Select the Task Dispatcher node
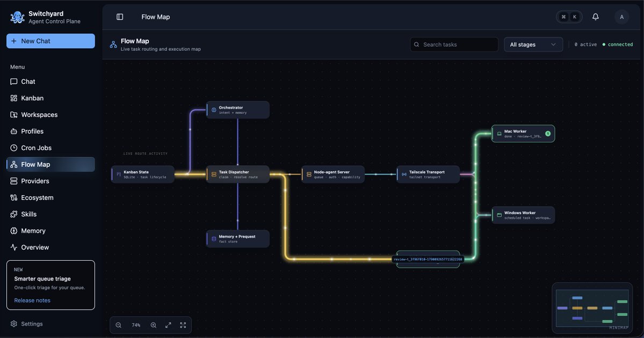644x338 pixels. pyautogui.click(x=238, y=174)
